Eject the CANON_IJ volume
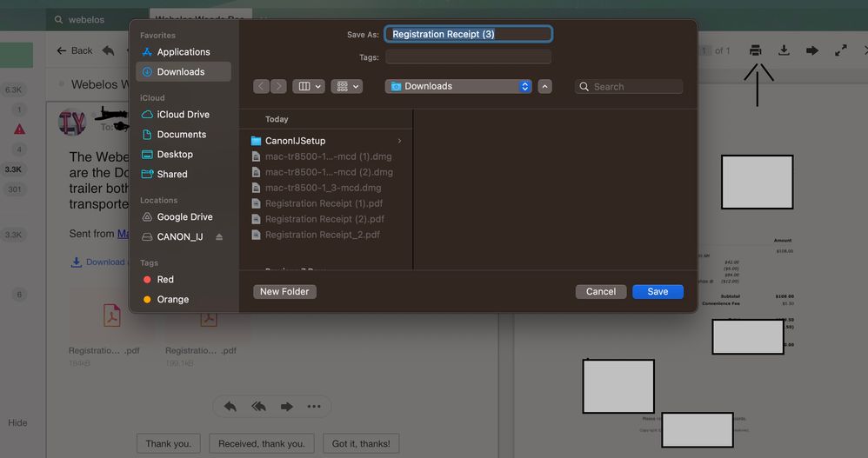Screen dimensions: 868x458 point(219,237)
